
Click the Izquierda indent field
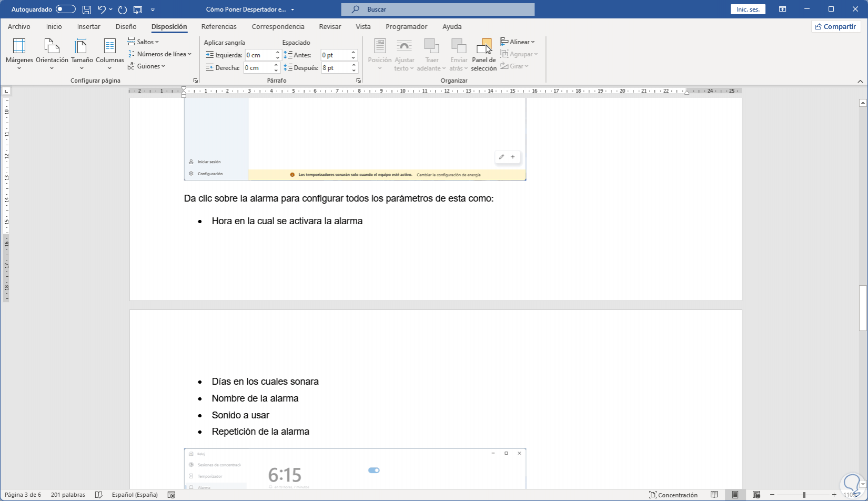click(x=260, y=55)
